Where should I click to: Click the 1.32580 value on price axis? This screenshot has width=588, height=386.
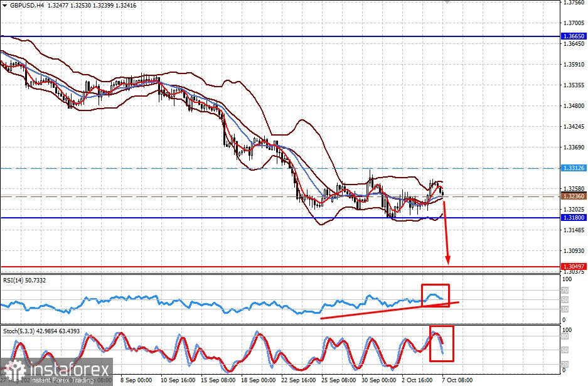(574, 189)
